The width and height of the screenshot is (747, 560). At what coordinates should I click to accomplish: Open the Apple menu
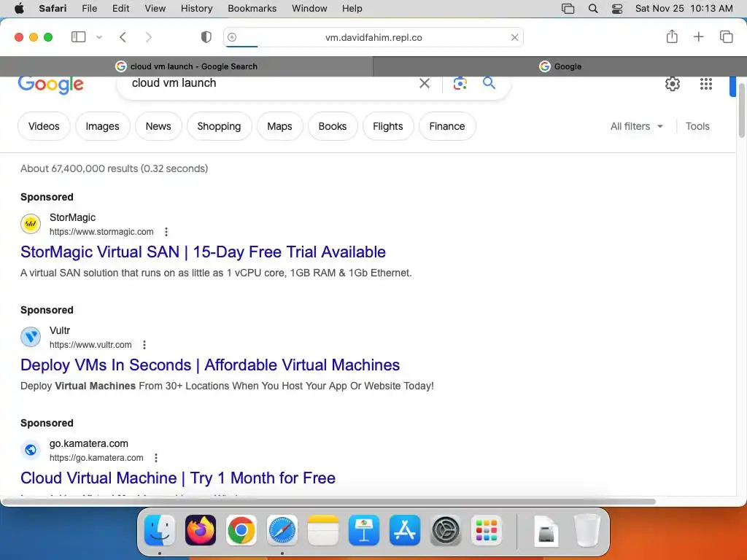click(19, 9)
